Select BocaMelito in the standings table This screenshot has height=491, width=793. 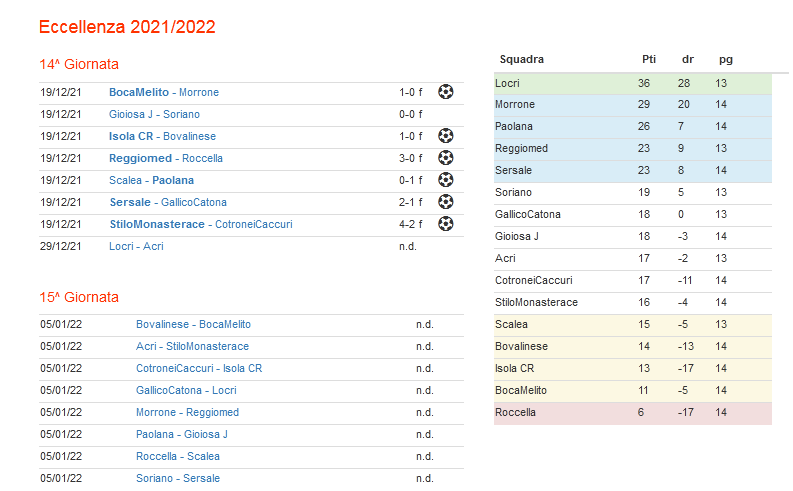pos(521,390)
